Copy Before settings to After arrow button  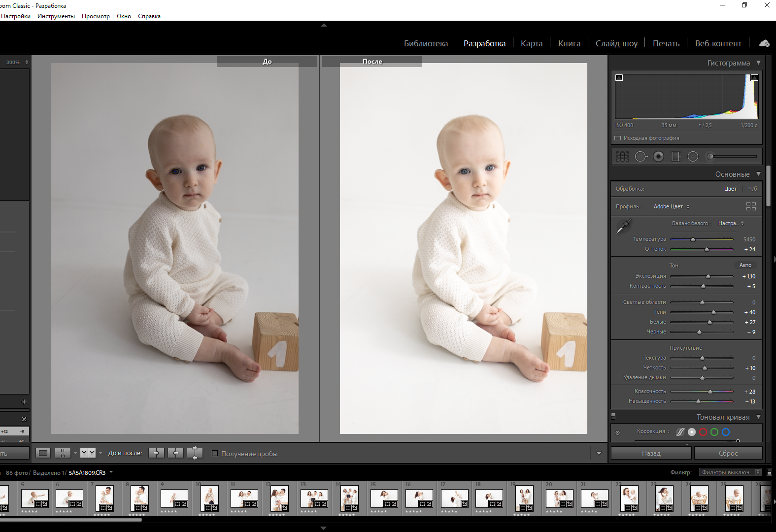(x=156, y=453)
